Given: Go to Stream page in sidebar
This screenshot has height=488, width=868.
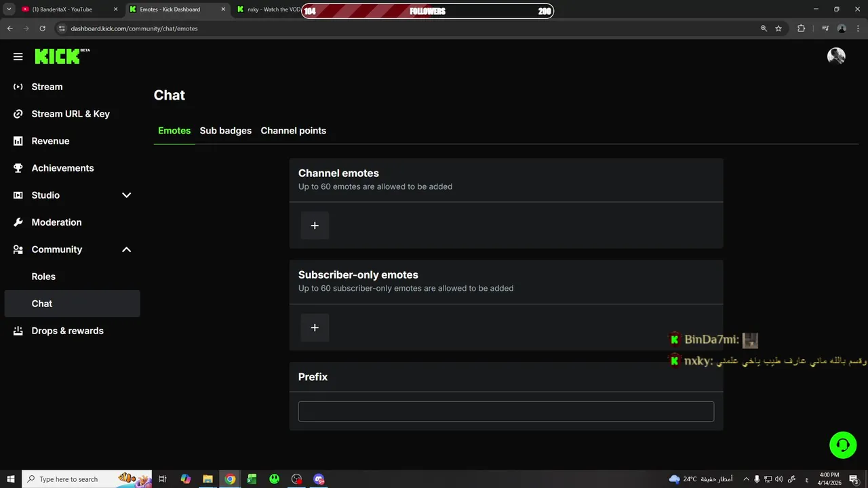Looking at the screenshot, I should pos(72,87).
